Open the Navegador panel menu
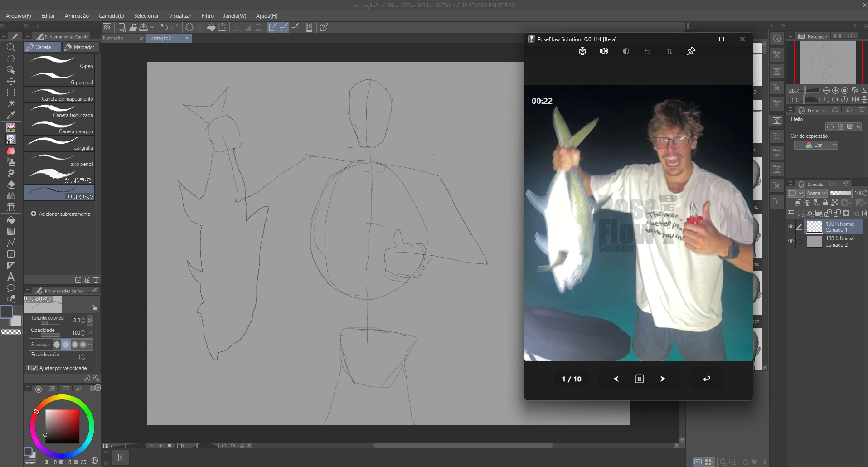 790,36
